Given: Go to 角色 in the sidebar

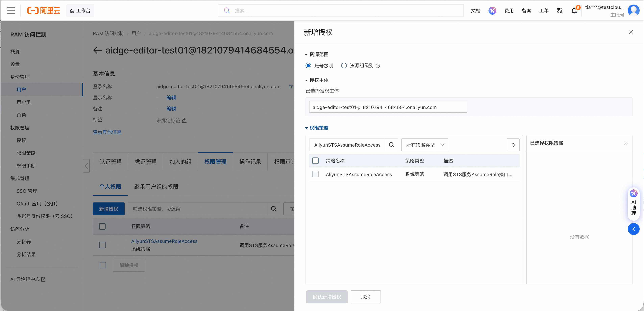Looking at the screenshot, I should [21, 115].
